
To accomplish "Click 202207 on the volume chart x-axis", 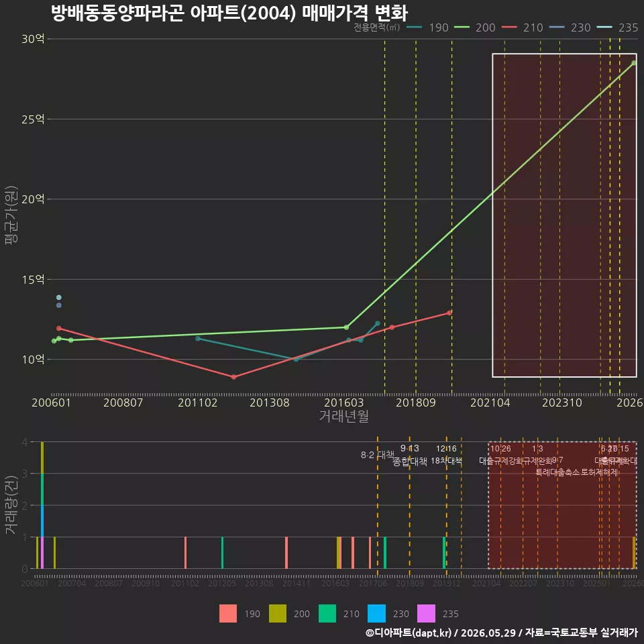I will pyautogui.click(x=523, y=583).
